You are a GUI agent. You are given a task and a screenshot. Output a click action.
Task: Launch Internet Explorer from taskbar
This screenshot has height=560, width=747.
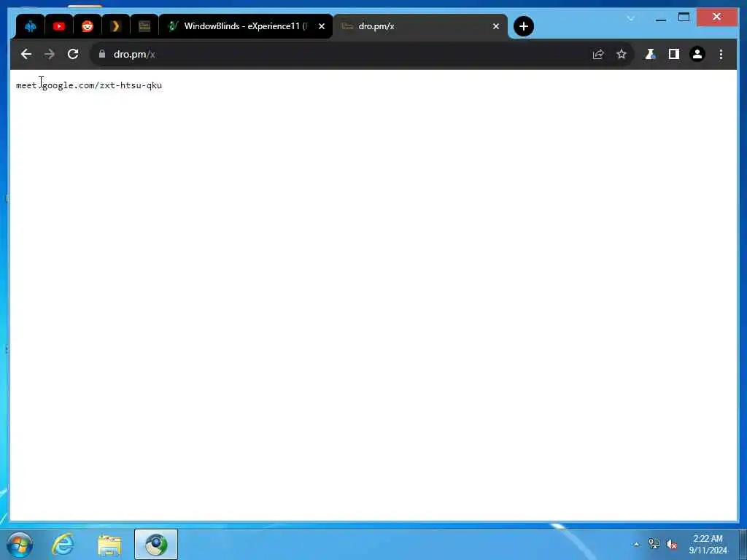tap(63, 544)
